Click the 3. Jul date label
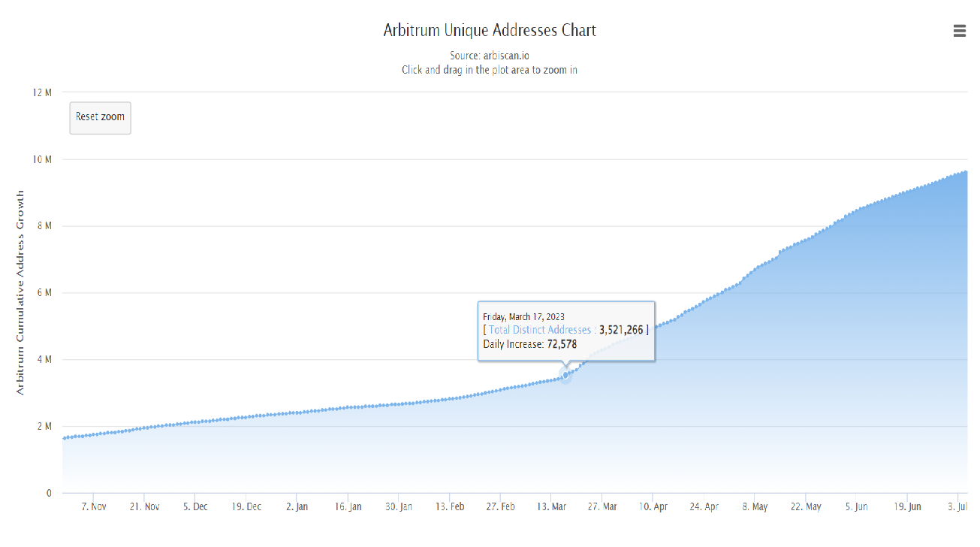Screen dimensions: 980x547 (x=958, y=507)
